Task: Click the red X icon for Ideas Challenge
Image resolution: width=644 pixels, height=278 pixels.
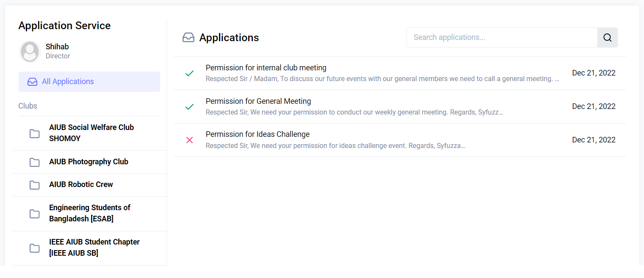Action: click(x=189, y=140)
